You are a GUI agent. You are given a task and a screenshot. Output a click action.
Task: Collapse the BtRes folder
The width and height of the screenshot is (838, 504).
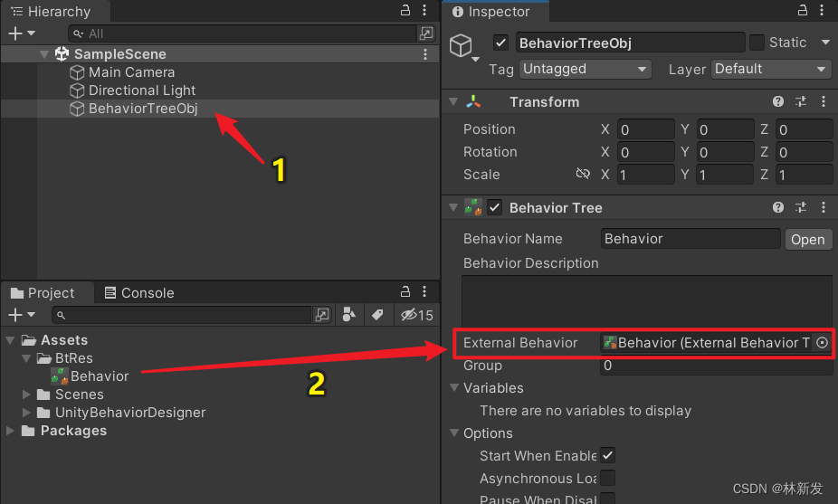25,358
